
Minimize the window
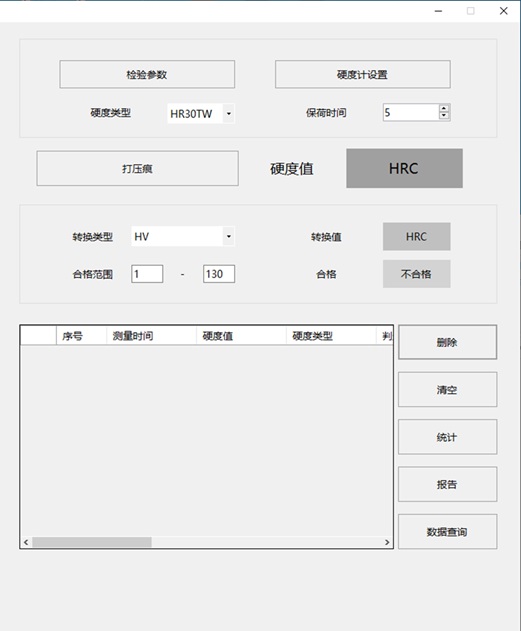[x=439, y=11]
